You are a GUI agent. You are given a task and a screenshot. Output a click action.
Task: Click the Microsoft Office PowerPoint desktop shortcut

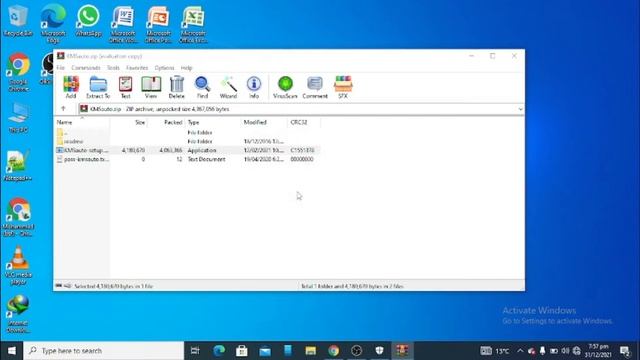(158, 24)
